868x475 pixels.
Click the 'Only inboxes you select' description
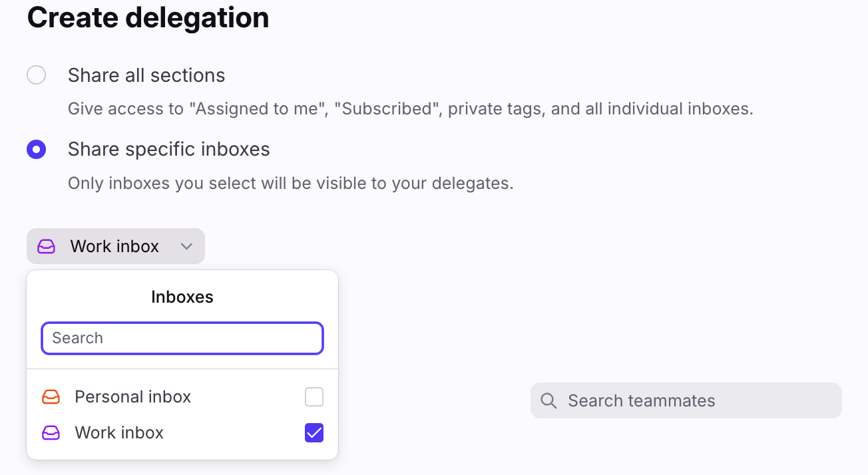click(291, 183)
